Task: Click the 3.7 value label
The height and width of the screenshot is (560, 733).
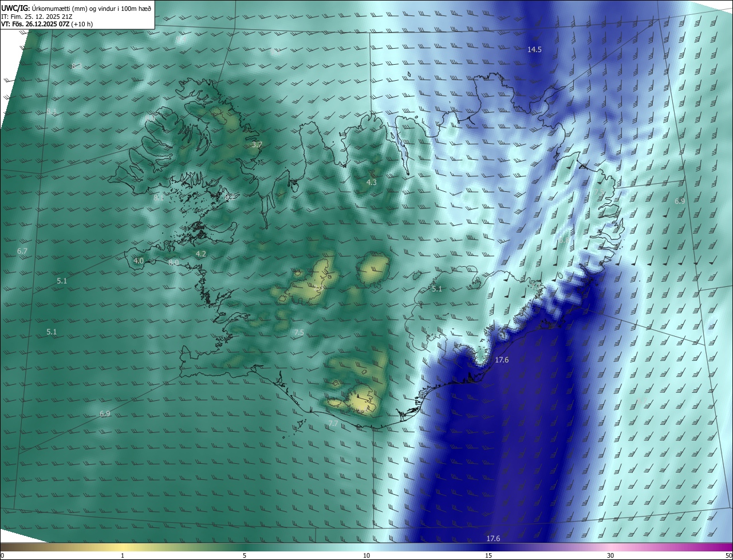Action: [257, 145]
